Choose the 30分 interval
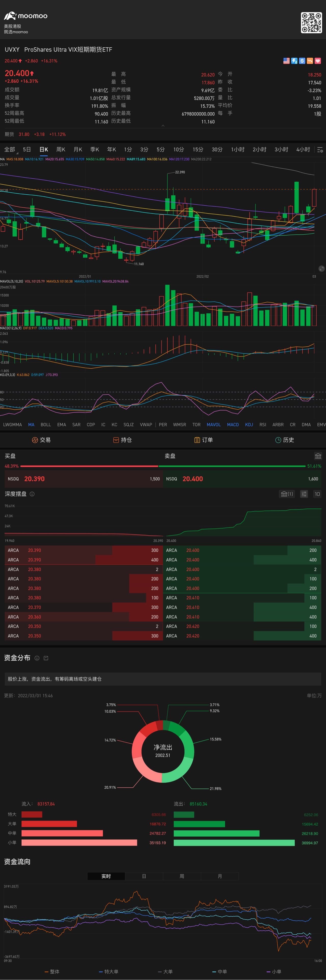 pos(217,150)
